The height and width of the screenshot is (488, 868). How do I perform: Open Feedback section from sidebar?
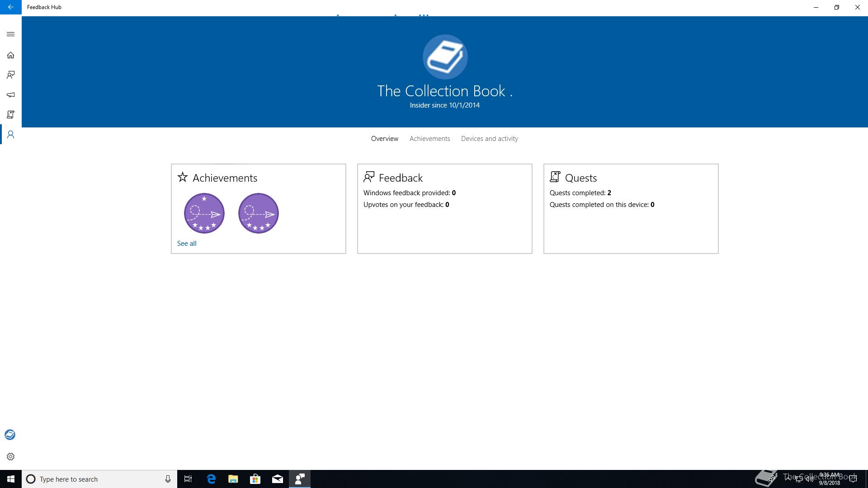[x=10, y=75]
